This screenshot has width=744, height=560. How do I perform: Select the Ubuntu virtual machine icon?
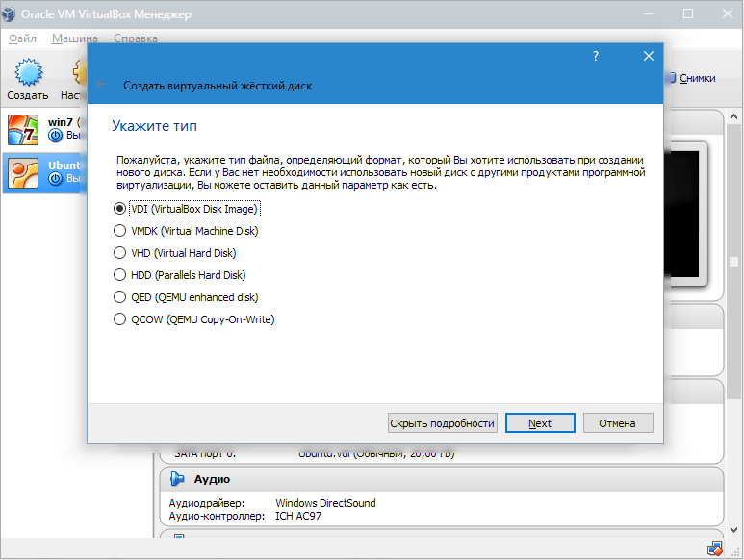tap(22, 171)
